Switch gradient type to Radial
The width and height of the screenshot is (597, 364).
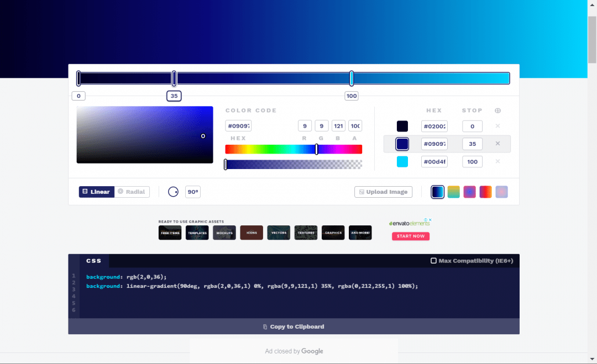tap(132, 192)
